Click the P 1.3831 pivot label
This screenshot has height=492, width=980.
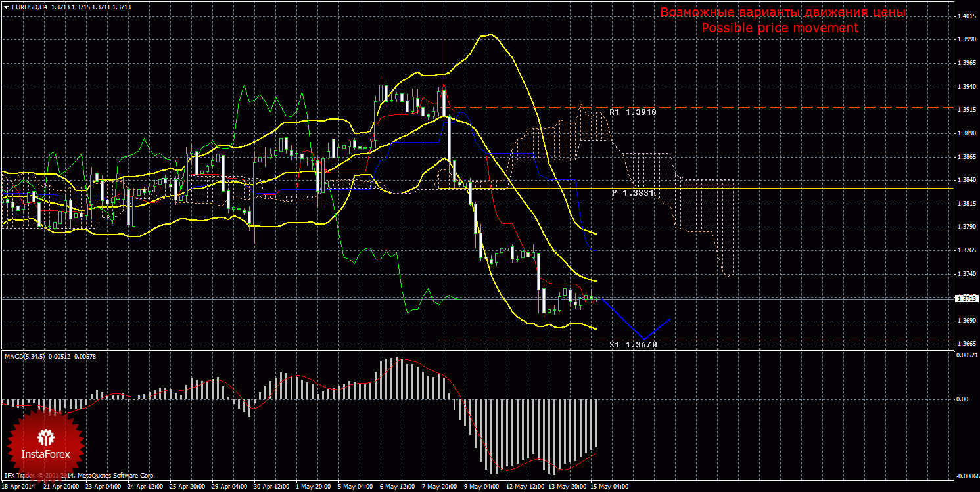click(x=632, y=193)
